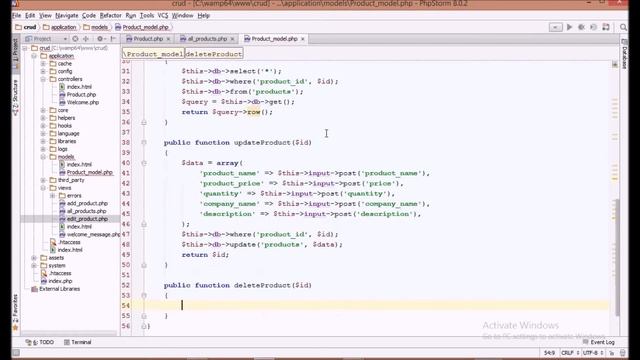Viewport: 640px width, 360px height.
Task: Open the VCS menu
Action: coord(162,16)
